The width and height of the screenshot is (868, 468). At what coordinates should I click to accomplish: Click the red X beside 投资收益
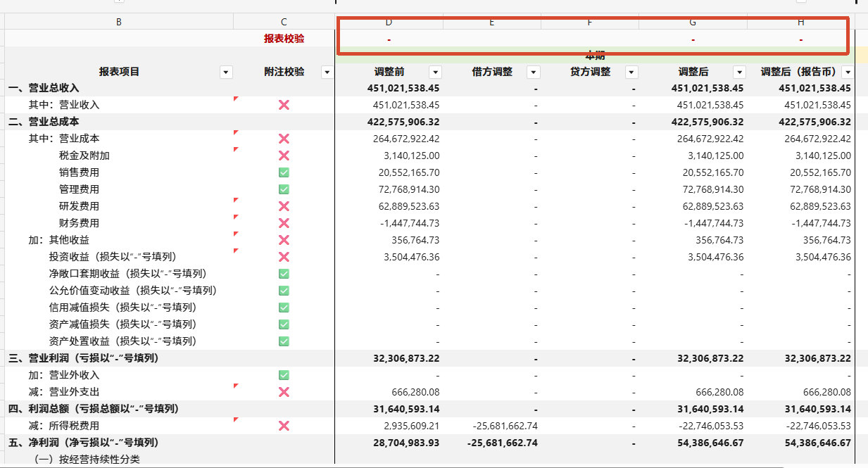284,257
